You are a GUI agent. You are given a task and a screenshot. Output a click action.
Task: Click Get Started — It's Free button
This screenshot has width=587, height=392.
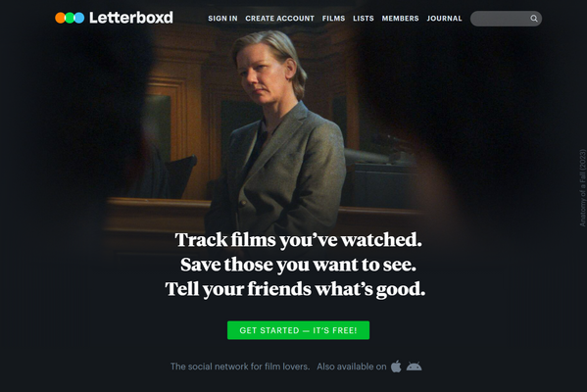(298, 330)
